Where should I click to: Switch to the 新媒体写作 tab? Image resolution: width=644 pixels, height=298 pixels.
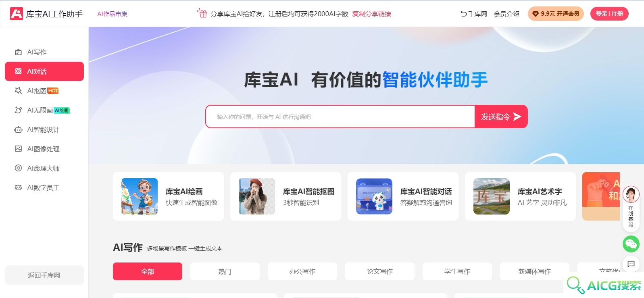(x=535, y=271)
